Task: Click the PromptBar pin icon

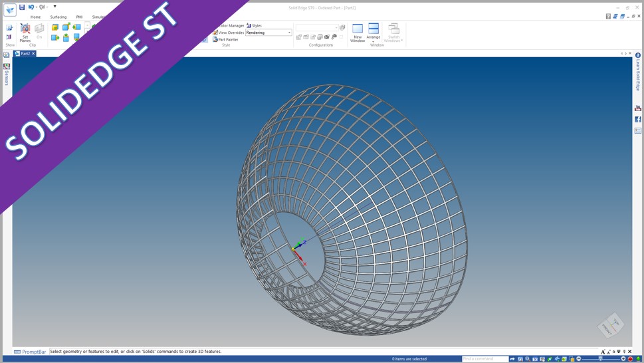Action: tap(624, 352)
